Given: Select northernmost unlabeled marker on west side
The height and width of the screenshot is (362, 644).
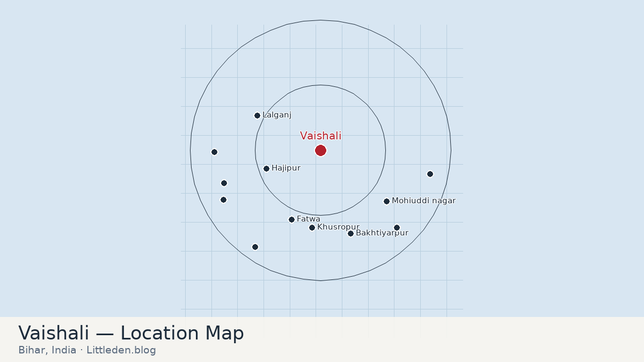Looking at the screenshot, I should tap(214, 152).
